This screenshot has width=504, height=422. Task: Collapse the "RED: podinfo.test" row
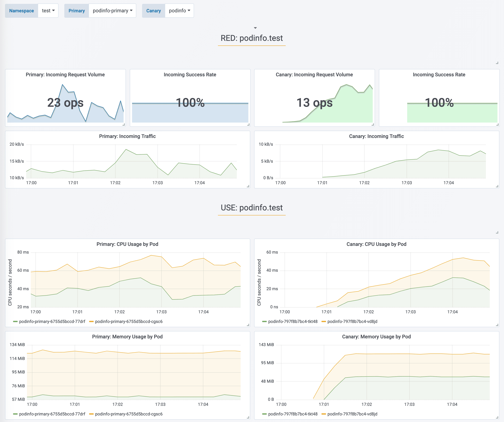click(252, 38)
